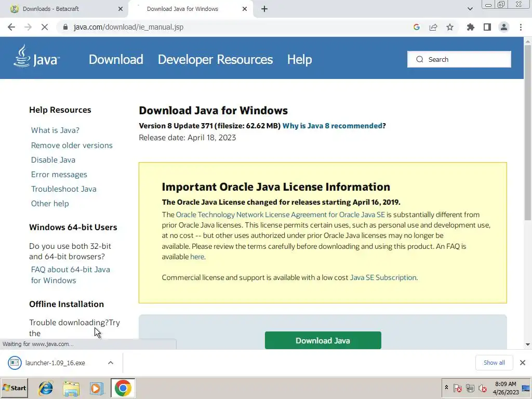The width and height of the screenshot is (532, 399).
Task: Open the Disable Java link
Action: [54, 160]
